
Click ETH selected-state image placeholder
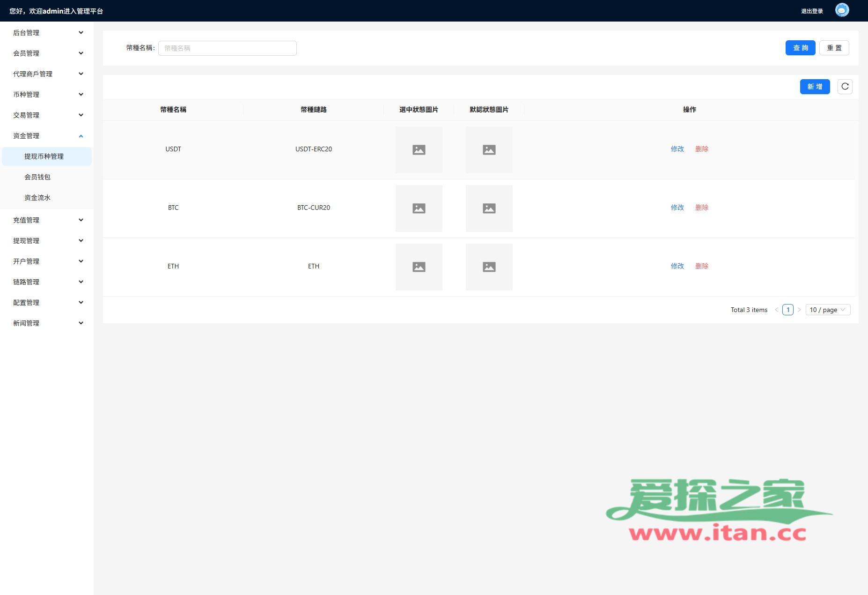pos(419,267)
